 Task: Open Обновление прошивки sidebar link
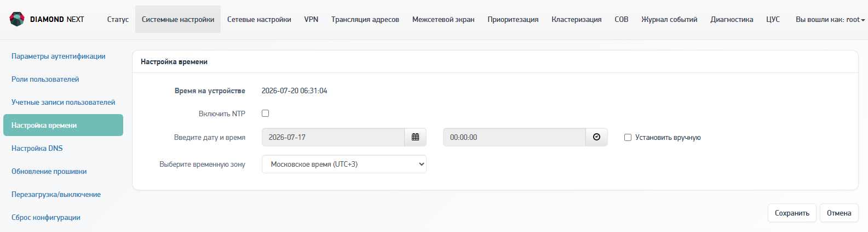pos(49,171)
